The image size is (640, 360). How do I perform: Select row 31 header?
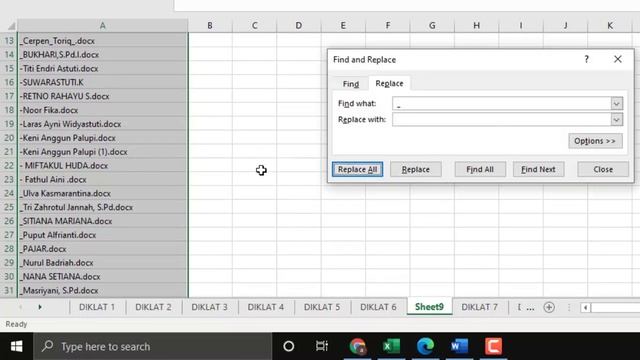(9, 291)
